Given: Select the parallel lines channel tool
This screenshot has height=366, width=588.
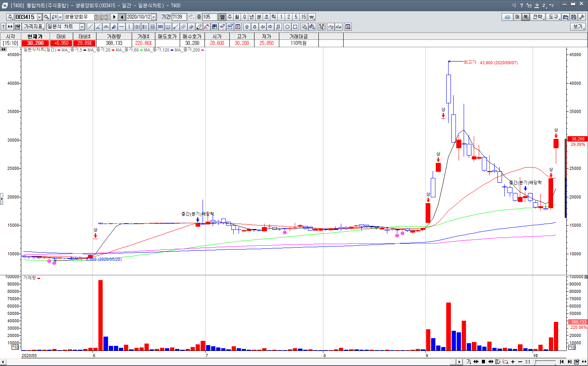Looking at the screenshot, I should [x=184, y=27].
